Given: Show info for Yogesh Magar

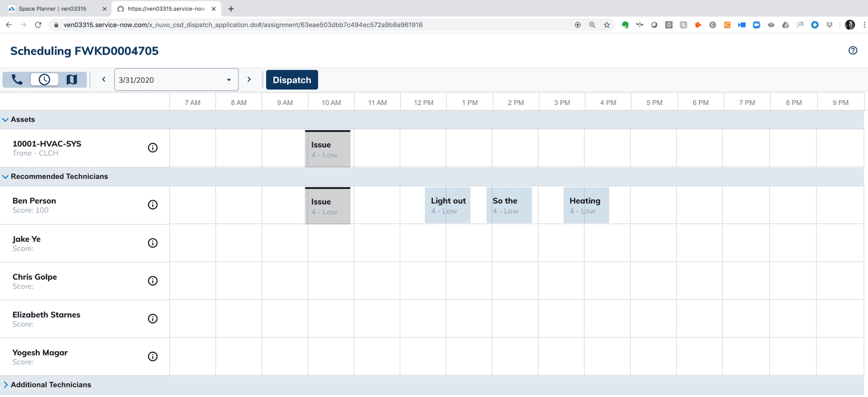Looking at the screenshot, I should point(152,357).
